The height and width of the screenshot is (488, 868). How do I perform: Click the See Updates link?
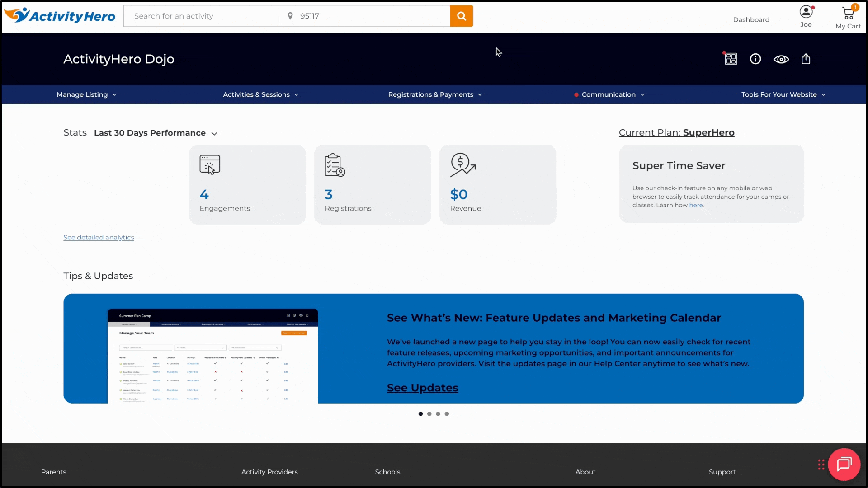coord(422,388)
